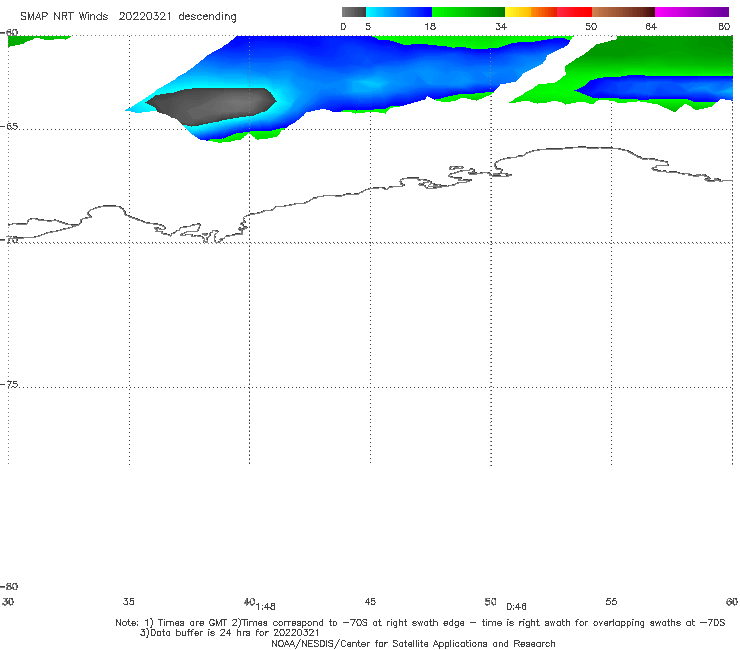Screen dimensions: 740x650
Task: Click the note line starting "Note: 1) Times are GMT"
Action: point(420,623)
